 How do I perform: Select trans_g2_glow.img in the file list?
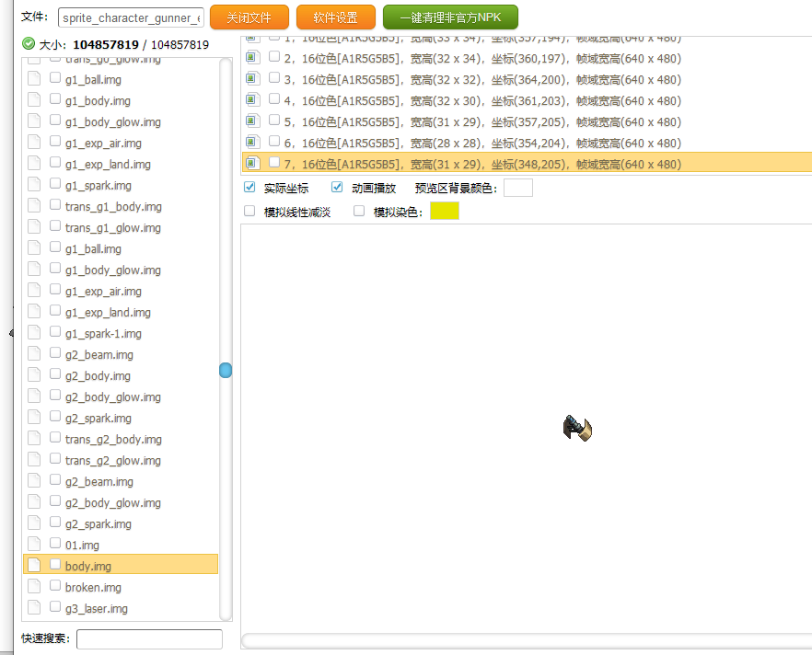[x=112, y=460]
